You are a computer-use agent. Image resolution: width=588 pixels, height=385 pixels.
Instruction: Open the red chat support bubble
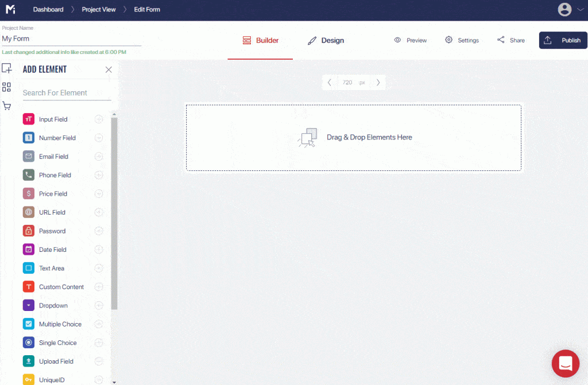click(566, 363)
